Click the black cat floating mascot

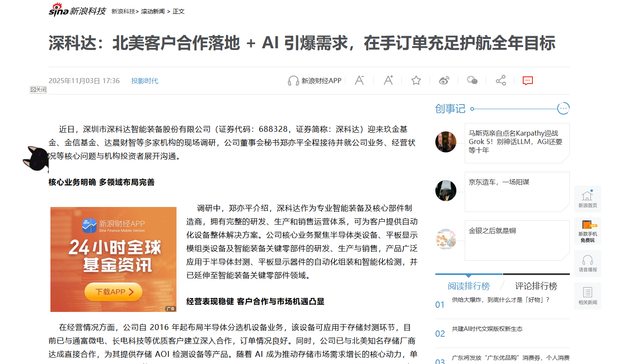36,159
